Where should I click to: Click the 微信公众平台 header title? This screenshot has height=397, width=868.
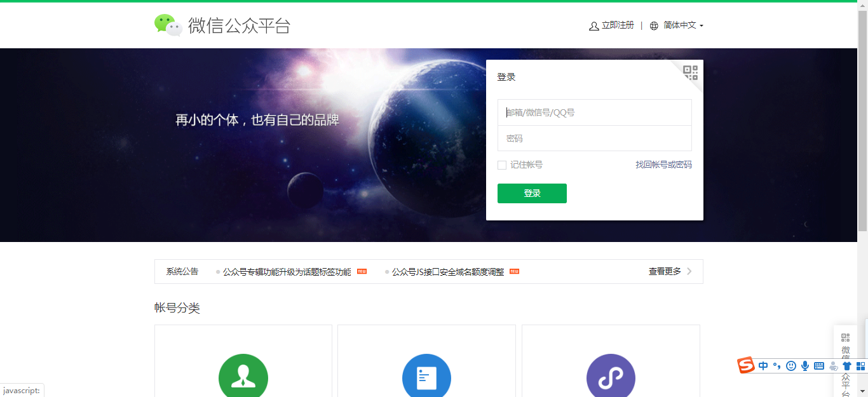tap(239, 25)
